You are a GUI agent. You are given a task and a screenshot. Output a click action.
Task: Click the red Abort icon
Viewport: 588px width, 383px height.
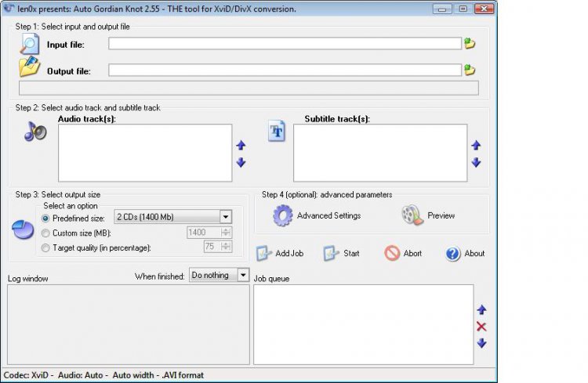pyautogui.click(x=392, y=253)
